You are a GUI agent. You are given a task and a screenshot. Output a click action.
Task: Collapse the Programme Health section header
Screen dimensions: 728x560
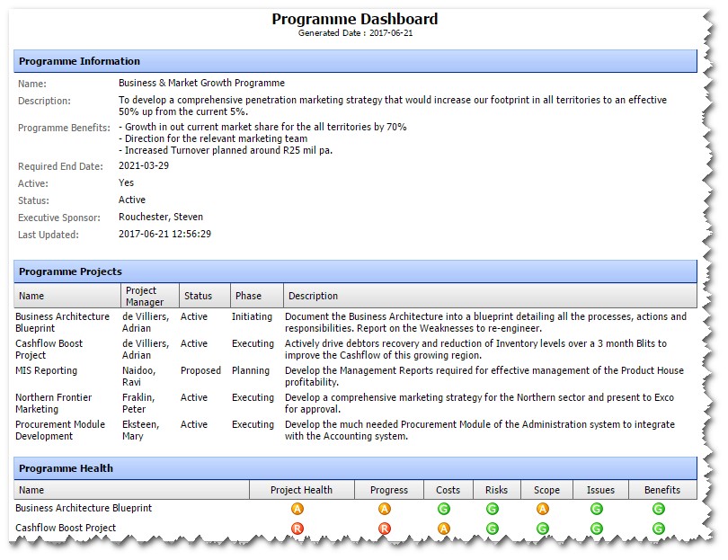pyautogui.click(x=354, y=468)
